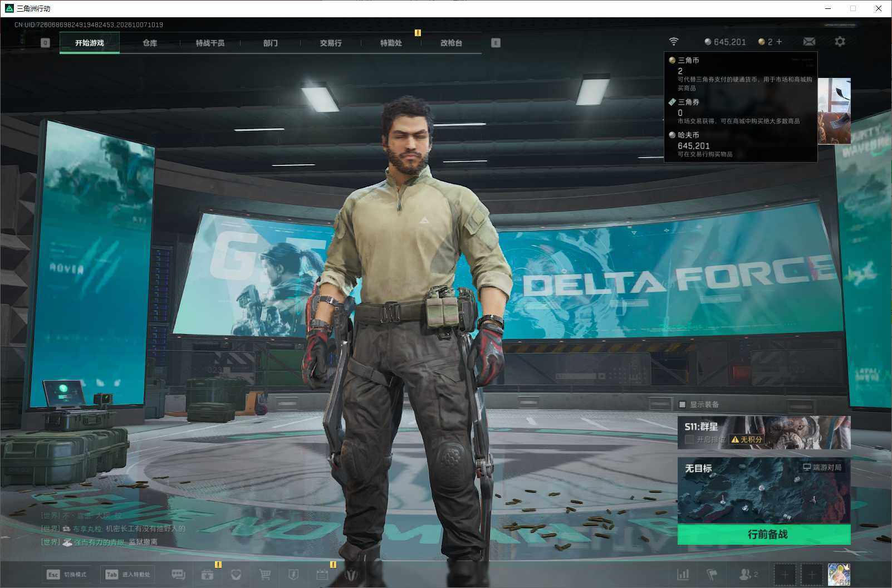Image resolution: width=892 pixels, height=588 pixels.
Task: Add 三角币 with the plus button
Action: pos(779,42)
